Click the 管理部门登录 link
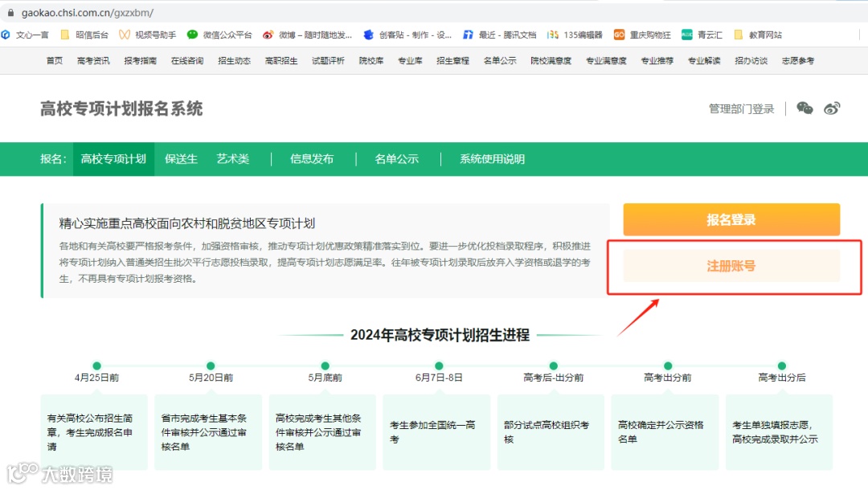This screenshot has width=868, height=490. pyautogui.click(x=741, y=109)
